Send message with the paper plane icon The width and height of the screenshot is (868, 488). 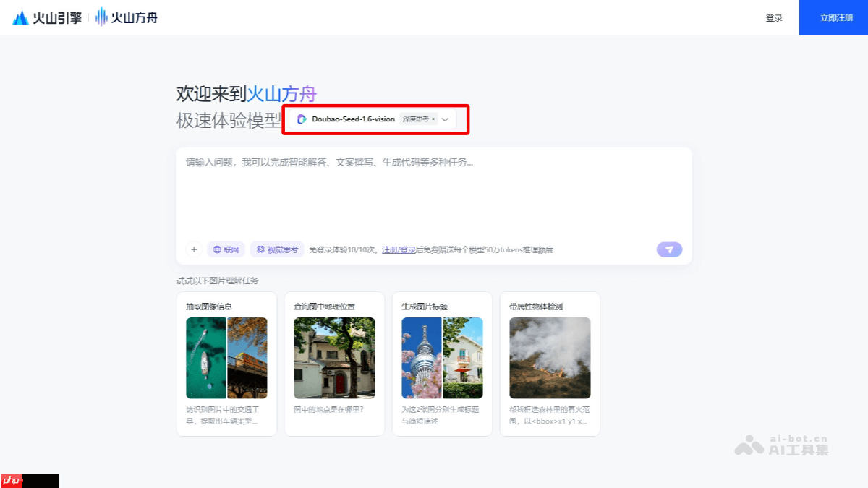pos(669,249)
